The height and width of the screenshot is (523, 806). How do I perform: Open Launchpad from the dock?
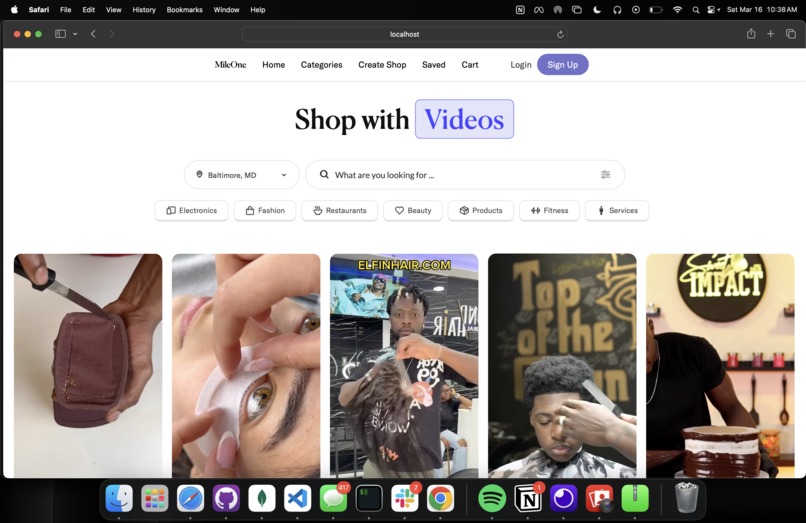coord(155,498)
